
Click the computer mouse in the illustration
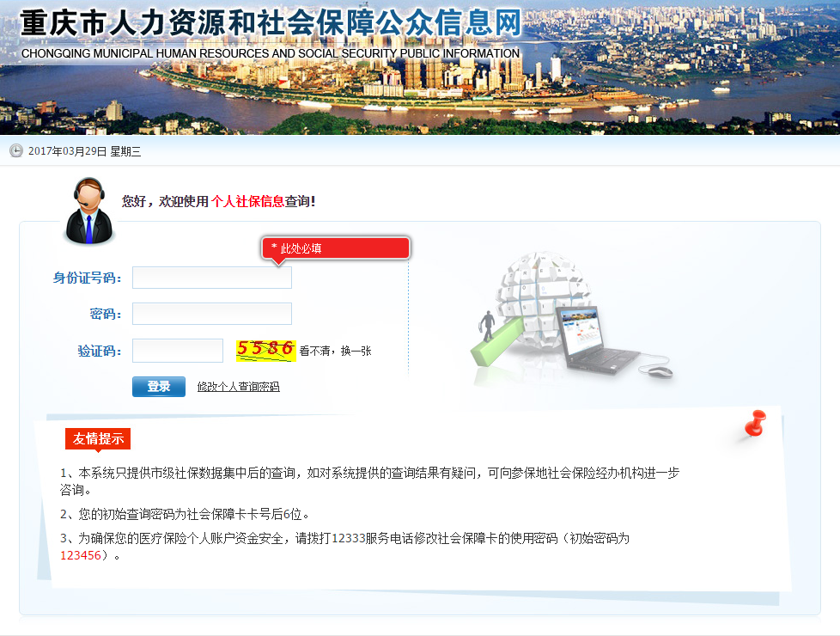[660, 371]
